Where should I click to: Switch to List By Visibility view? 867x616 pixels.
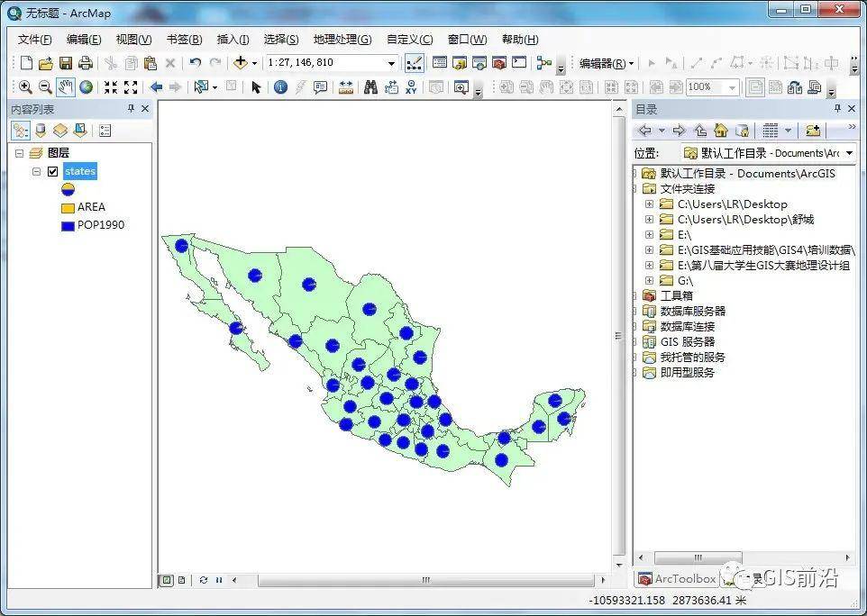pos(60,131)
